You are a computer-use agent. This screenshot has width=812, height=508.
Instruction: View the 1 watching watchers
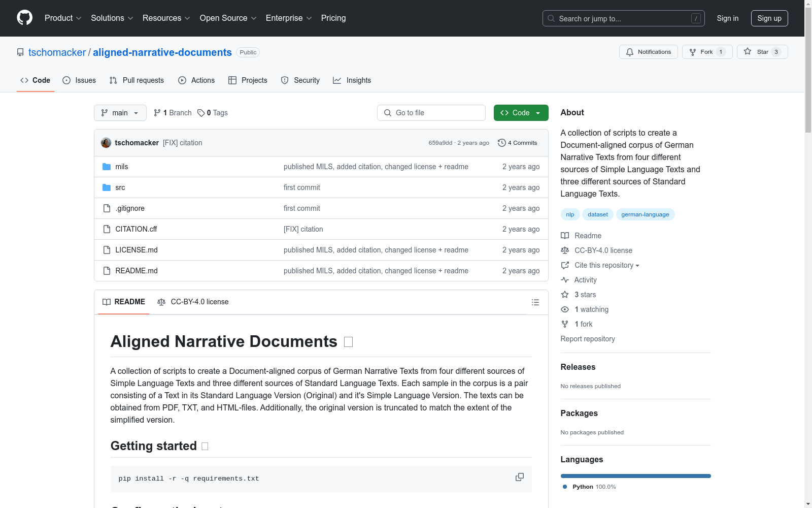(585, 309)
